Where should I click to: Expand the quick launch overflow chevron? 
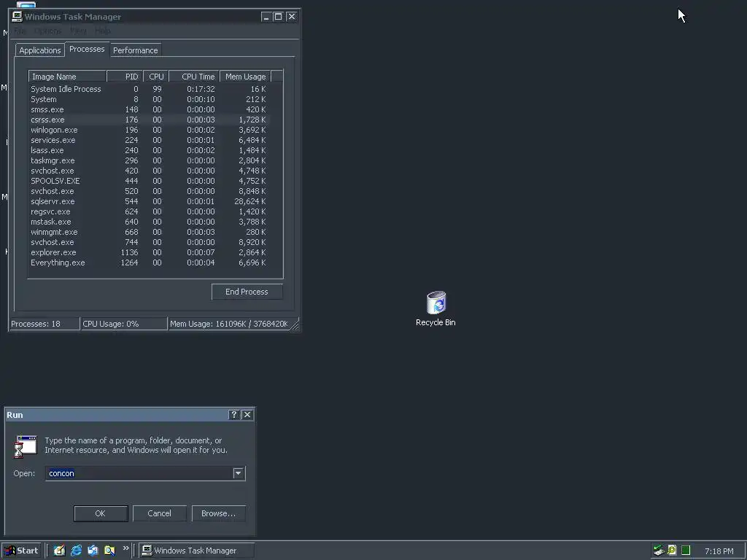coord(125,548)
